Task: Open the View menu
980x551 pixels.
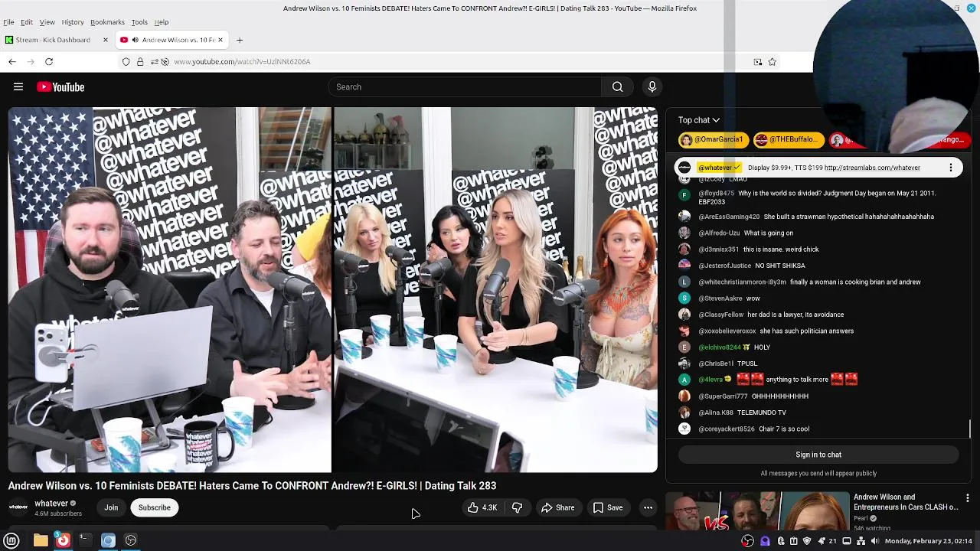Action: 47,22
